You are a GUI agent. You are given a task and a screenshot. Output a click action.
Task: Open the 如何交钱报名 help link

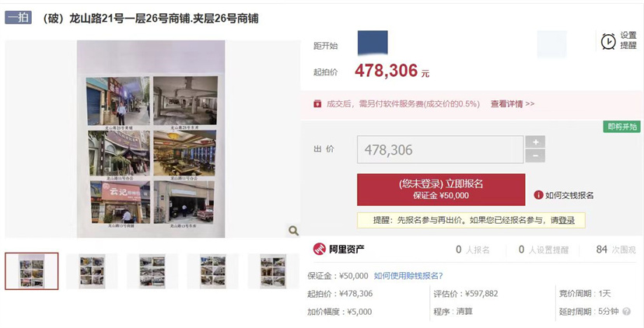tap(569, 195)
